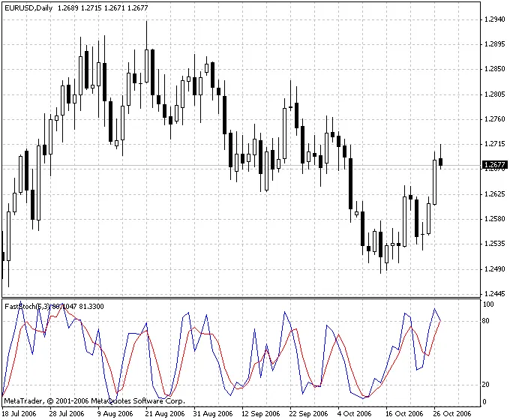Pick the 31 Aug 2006 date label

tap(211, 413)
